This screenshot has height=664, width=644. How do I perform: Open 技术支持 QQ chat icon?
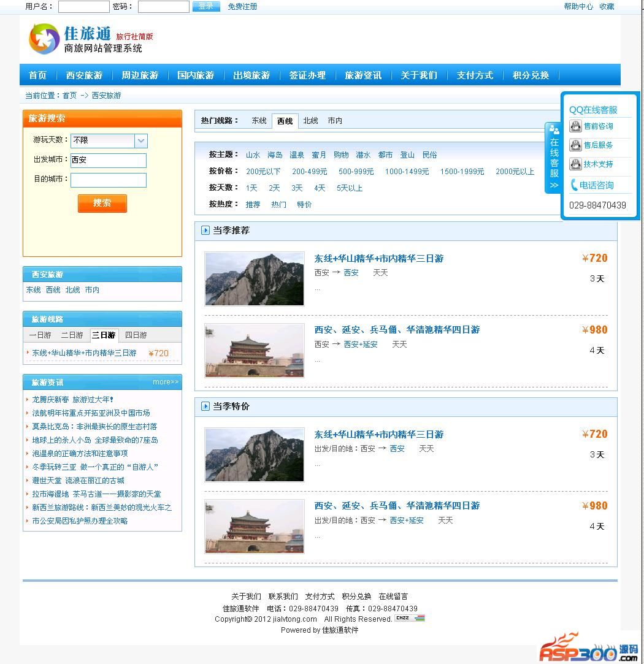575,164
